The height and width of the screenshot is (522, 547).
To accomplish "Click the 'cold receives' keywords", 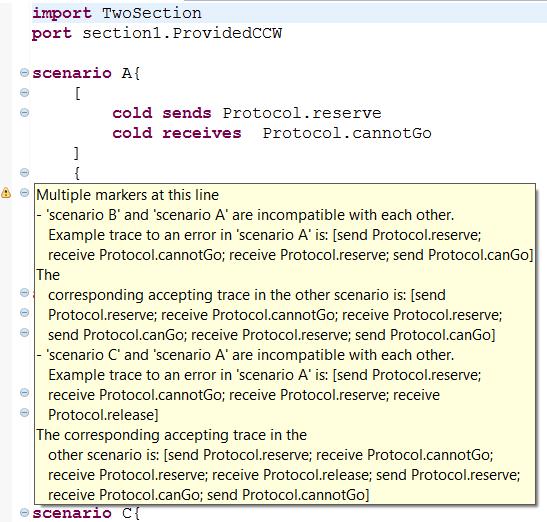I will click(x=177, y=133).
